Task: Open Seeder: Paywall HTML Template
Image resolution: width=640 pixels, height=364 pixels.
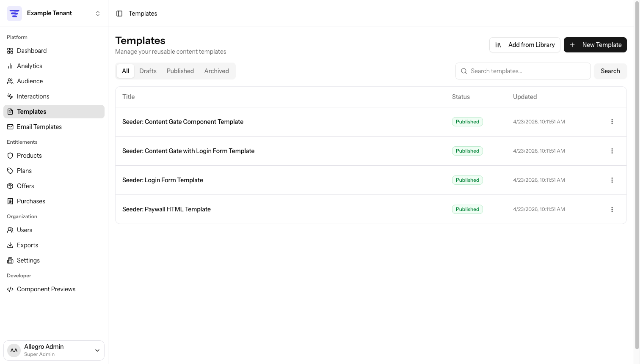Action: [x=166, y=209]
